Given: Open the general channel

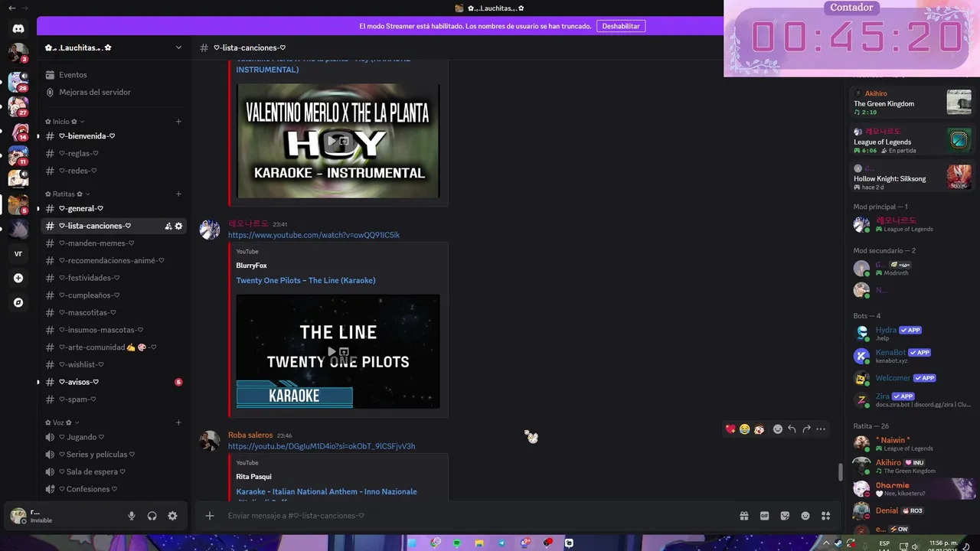Looking at the screenshot, I should tap(113, 208).
